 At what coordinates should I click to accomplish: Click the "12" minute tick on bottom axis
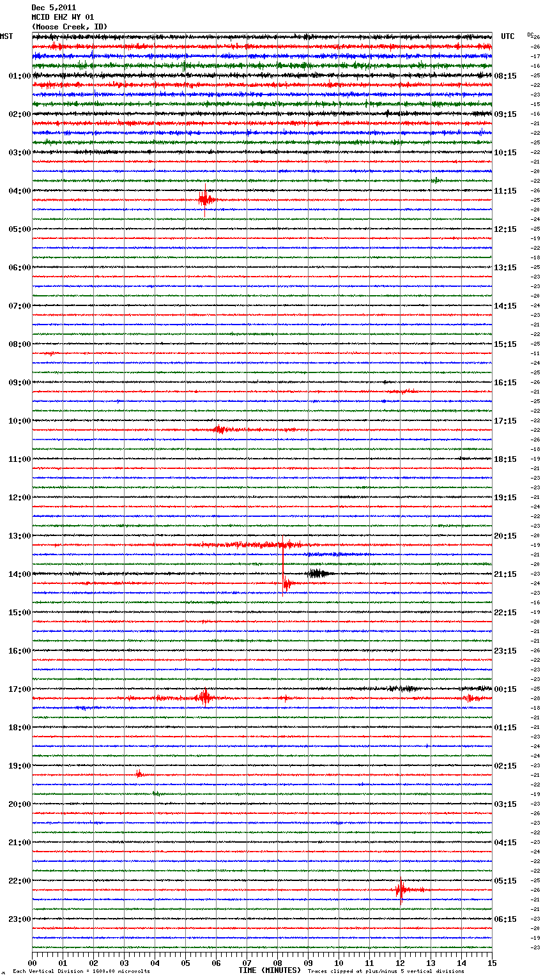coord(400,963)
